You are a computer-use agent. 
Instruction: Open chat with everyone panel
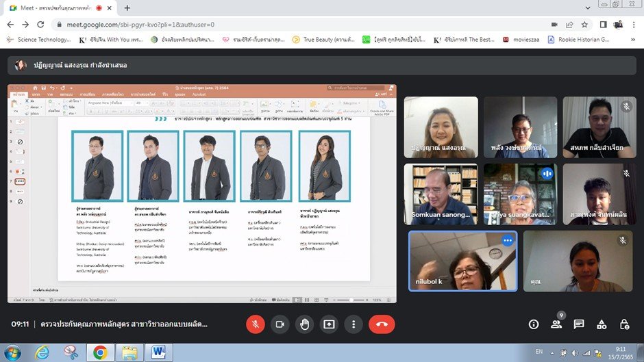(x=579, y=324)
